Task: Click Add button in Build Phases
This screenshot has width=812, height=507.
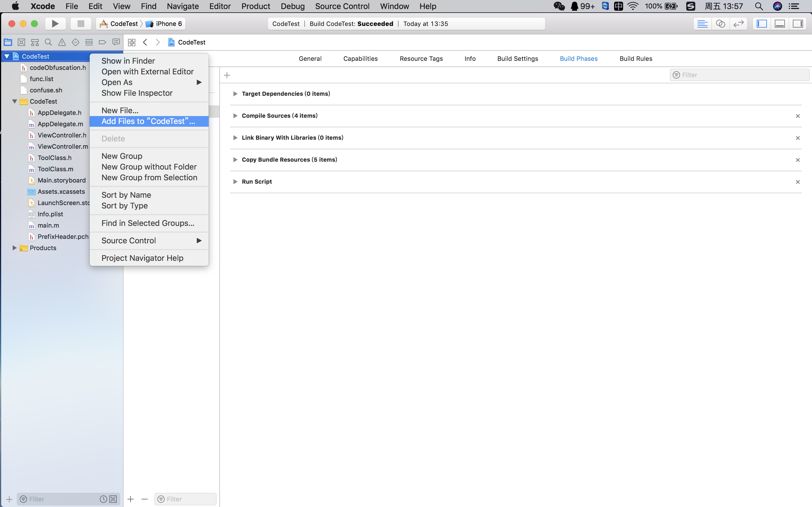Action: tap(228, 75)
